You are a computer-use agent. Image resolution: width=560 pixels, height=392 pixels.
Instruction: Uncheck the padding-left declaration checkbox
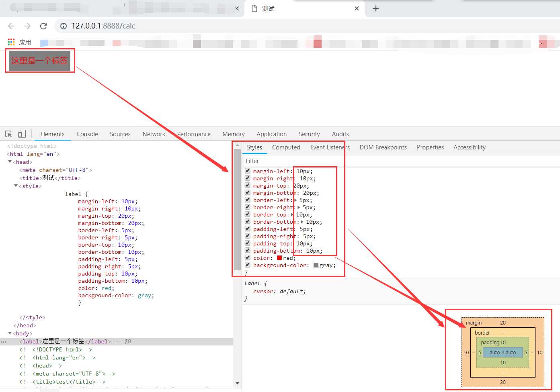click(x=248, y=229)
